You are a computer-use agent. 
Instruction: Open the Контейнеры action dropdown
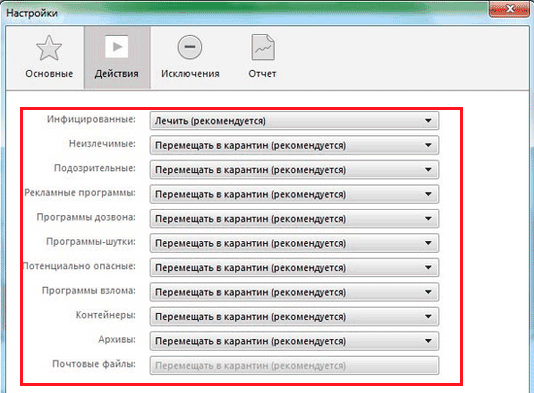point(294,317)
